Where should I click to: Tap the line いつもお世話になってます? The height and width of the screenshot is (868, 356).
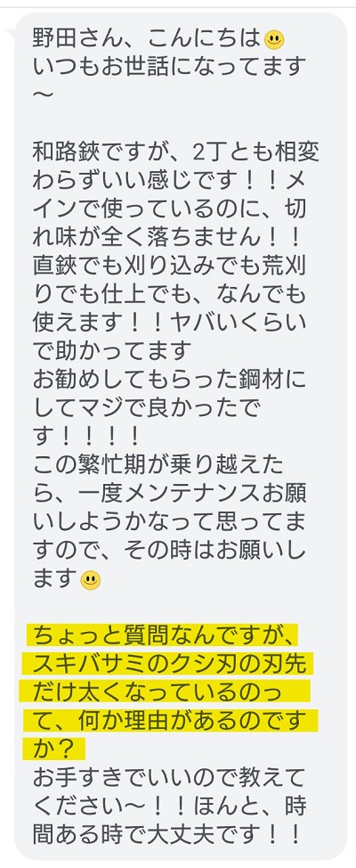click(169, 67)
